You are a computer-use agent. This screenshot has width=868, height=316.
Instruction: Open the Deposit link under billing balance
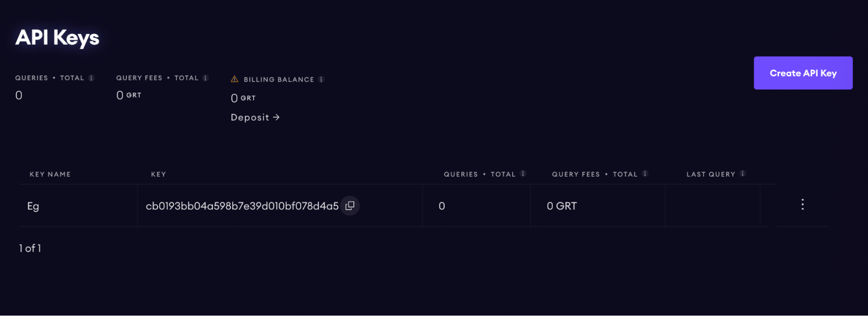255,117
